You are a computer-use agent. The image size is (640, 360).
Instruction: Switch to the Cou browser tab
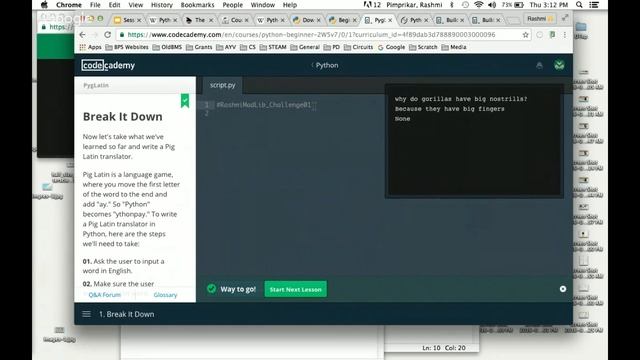pos(235,20)
